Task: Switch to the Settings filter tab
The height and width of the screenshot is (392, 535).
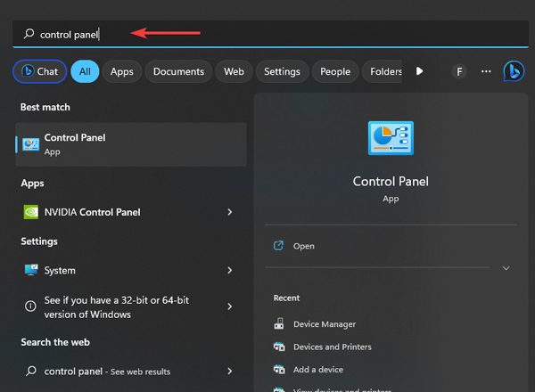Action: pyautogui.click(x=282, y=71)
